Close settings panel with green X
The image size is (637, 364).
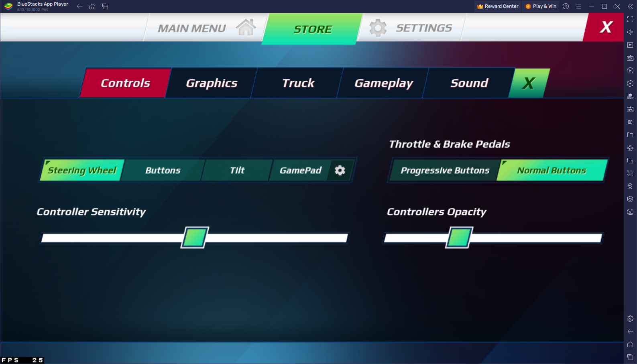pyautogui.click(x=529, y=83)
